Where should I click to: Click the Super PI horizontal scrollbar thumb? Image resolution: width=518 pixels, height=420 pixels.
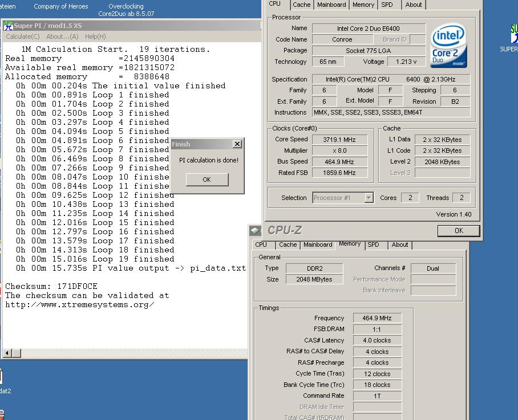point(17,353)
